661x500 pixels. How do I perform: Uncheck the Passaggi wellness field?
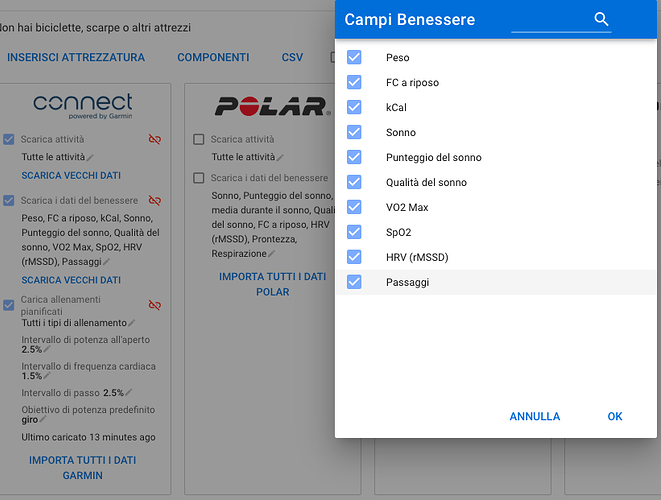pyautogui.click(x=354, y=282)
